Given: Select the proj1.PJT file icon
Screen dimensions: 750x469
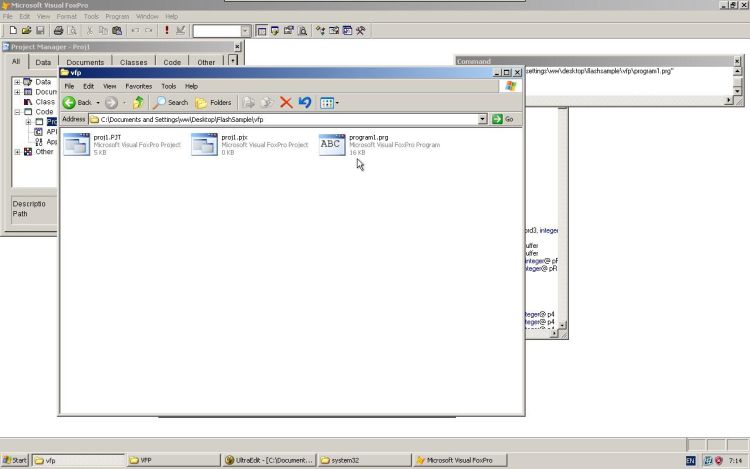Looking at the screenshot, I should 77,144.
